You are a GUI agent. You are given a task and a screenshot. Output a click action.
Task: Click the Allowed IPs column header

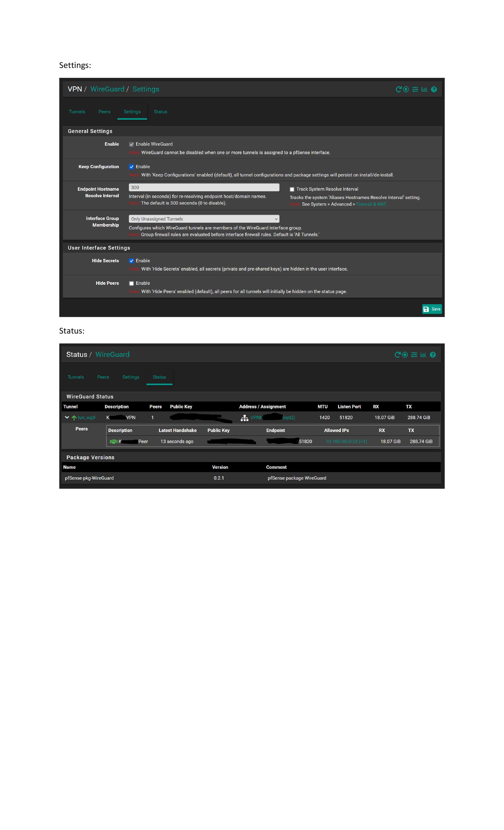(337, 430)
